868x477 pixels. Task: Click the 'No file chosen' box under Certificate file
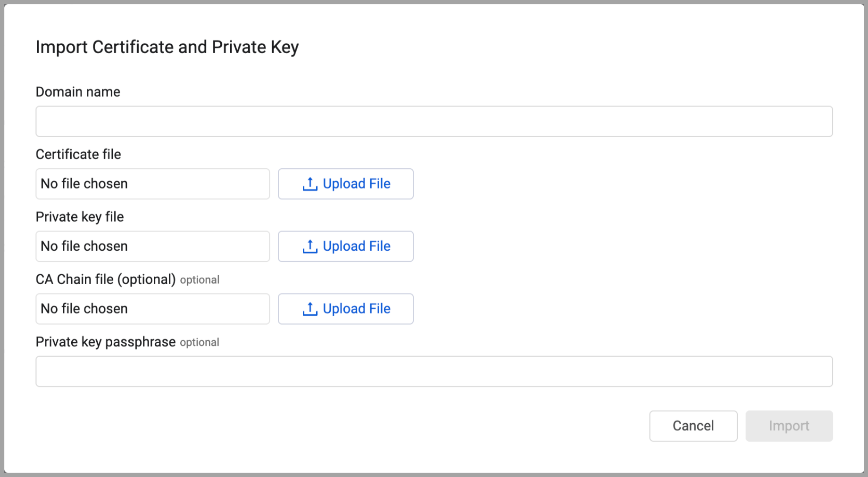click(x=152, y=184)
